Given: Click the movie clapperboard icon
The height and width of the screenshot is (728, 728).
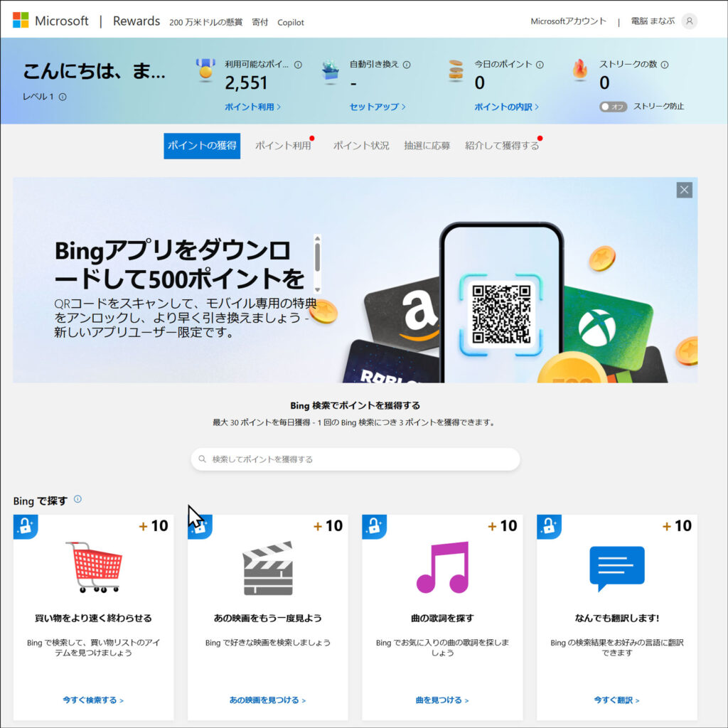Looking at the screenshot, I should tap(268, 568).
